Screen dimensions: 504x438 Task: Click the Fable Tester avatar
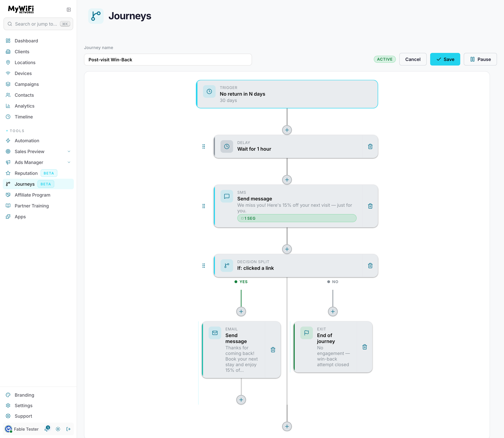click(x=9, y=429)
